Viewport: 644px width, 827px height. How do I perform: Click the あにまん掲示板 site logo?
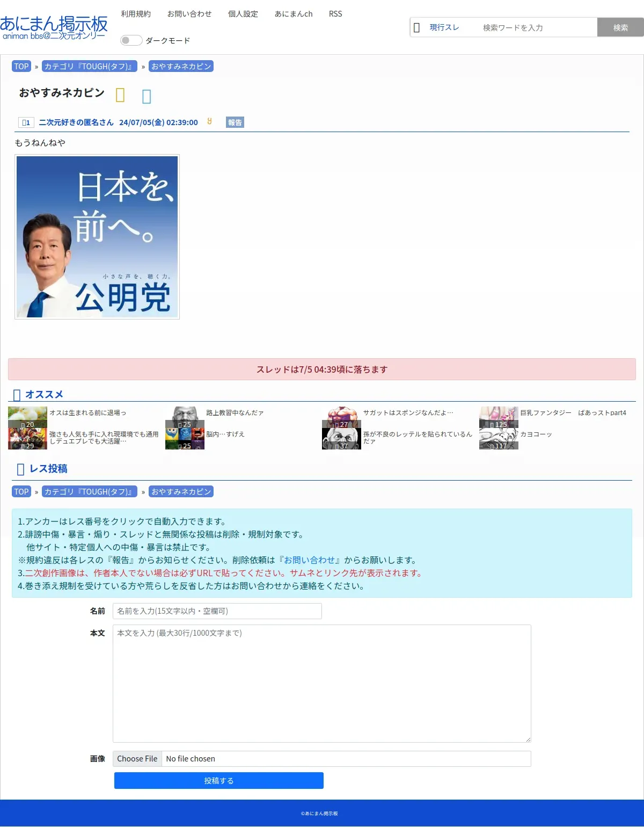(x=54, y=27)
